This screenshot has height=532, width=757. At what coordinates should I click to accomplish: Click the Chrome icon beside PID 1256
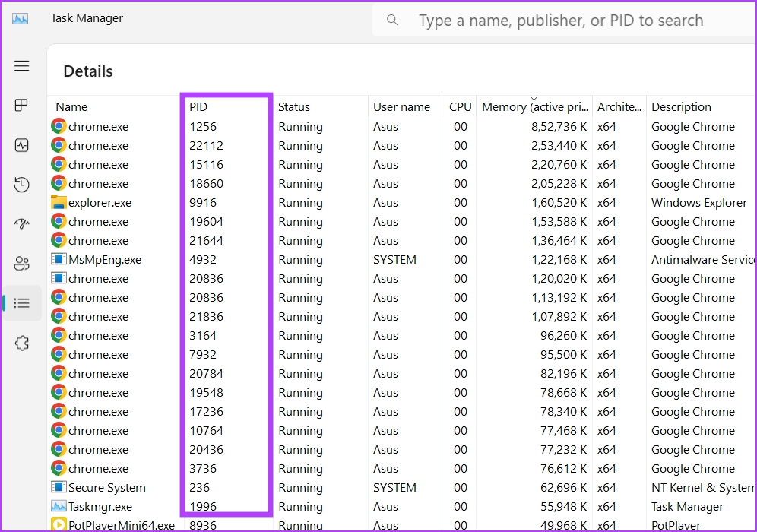[x=59, y=126]
